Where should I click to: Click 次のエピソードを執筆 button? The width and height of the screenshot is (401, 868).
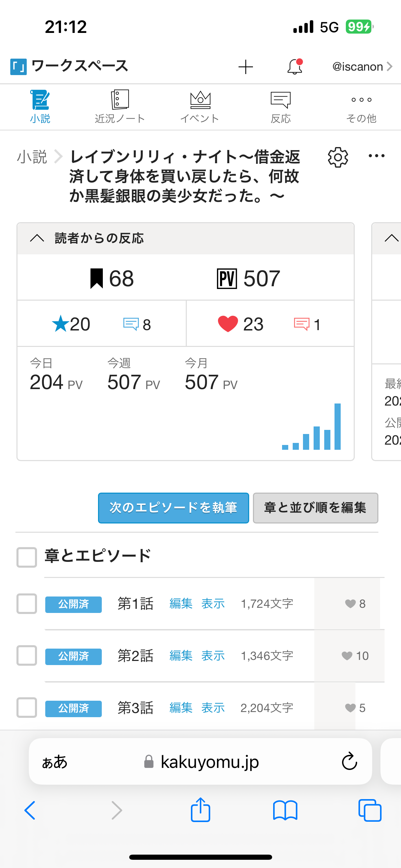[x=173, y=508]
